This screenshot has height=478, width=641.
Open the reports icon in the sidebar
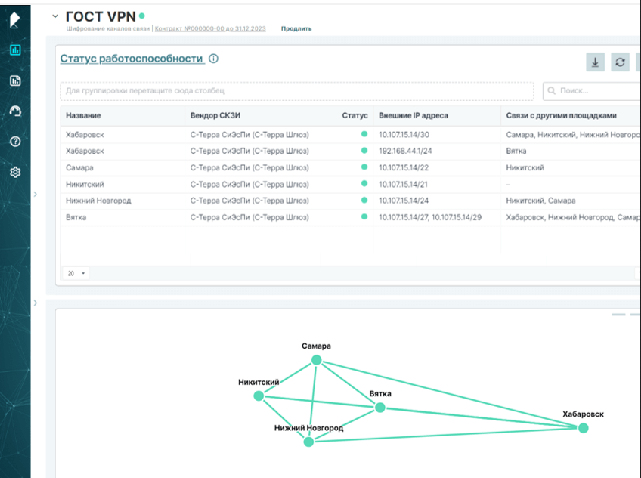(x=15, y=80)
